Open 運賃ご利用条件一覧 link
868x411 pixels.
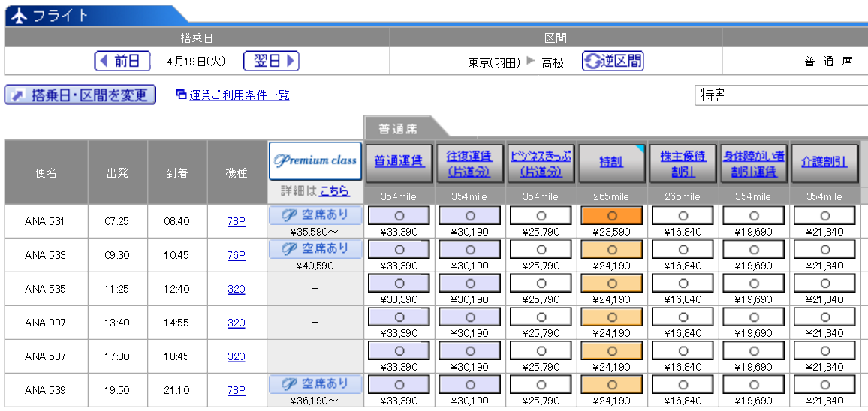239,95
